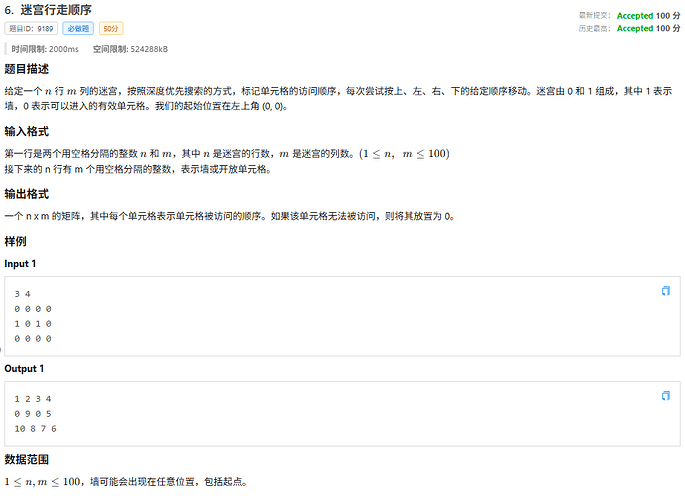
Task: Click the 输出格式 heading
Action: 27,194
